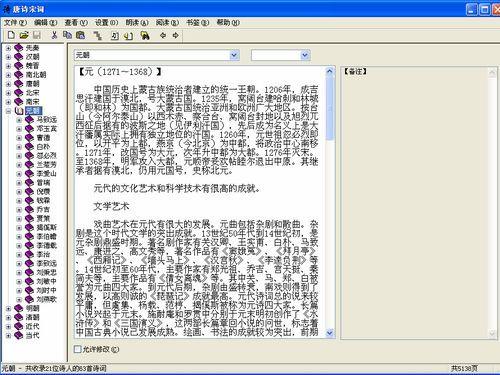
Task: Open the 文件 menu
Action: [15, 23]
